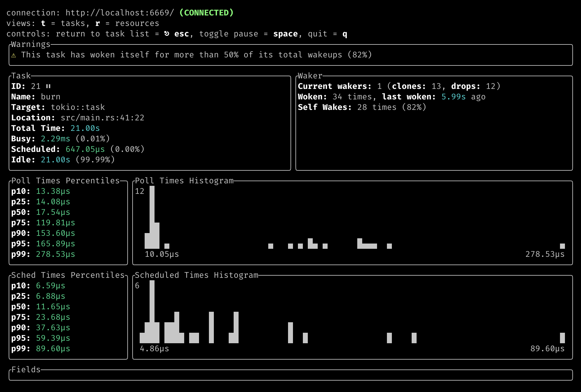Click the last woken value 5.99s

point(454,97)
